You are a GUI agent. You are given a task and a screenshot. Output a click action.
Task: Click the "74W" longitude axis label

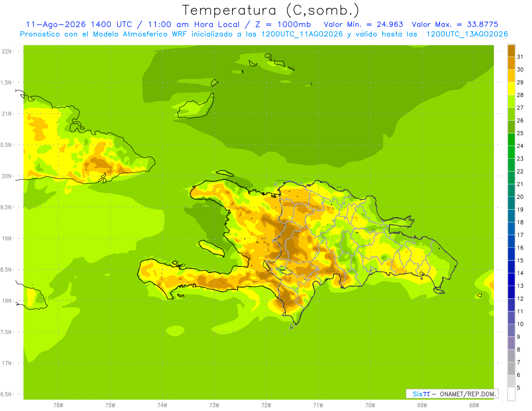[x=162, y=405]
